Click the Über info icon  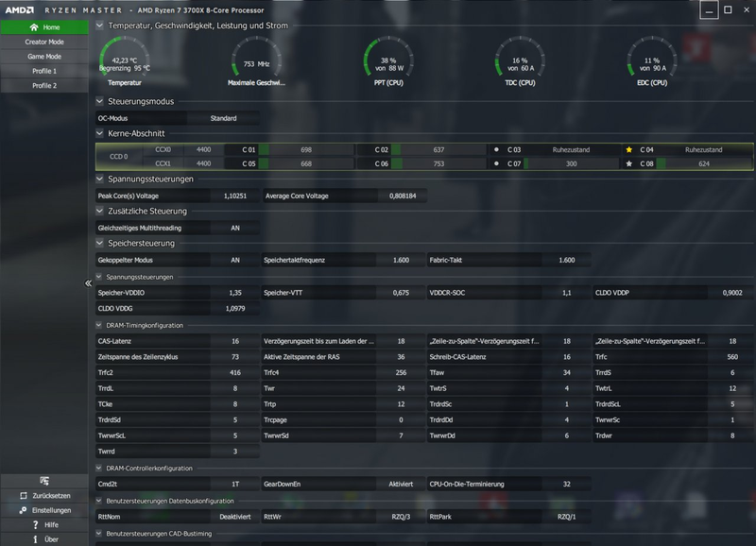coord(35,539)
